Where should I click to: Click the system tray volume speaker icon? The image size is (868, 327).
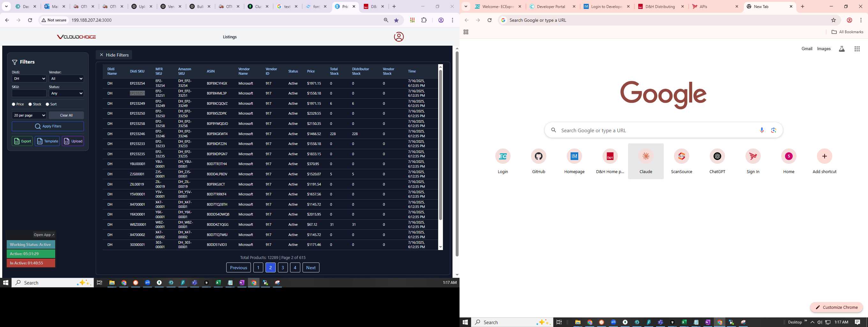pos(819,322)
